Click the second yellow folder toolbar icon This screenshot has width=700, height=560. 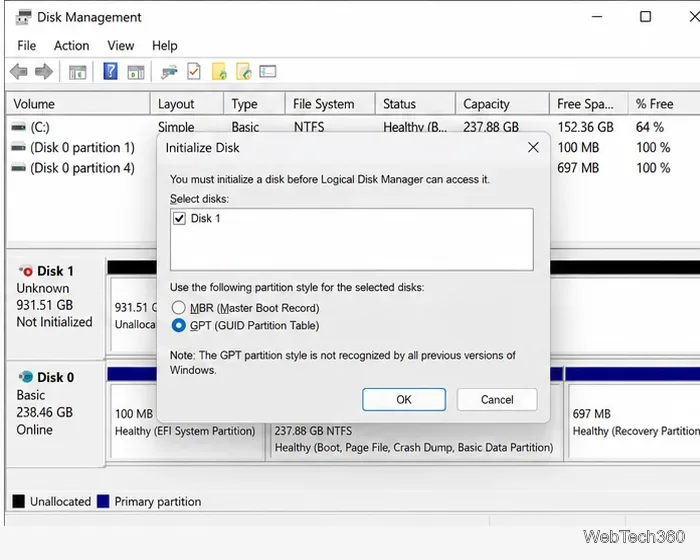point(244,71)
